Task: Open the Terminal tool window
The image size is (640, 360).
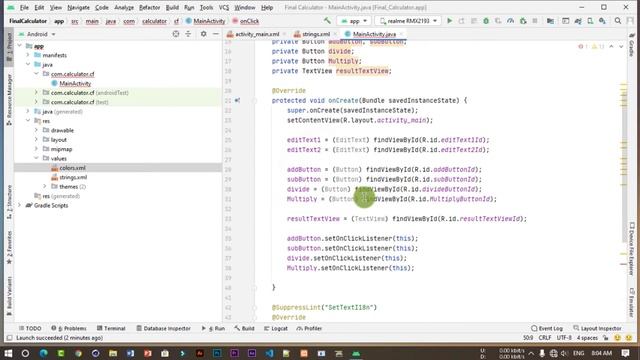Action: (111, 328)
